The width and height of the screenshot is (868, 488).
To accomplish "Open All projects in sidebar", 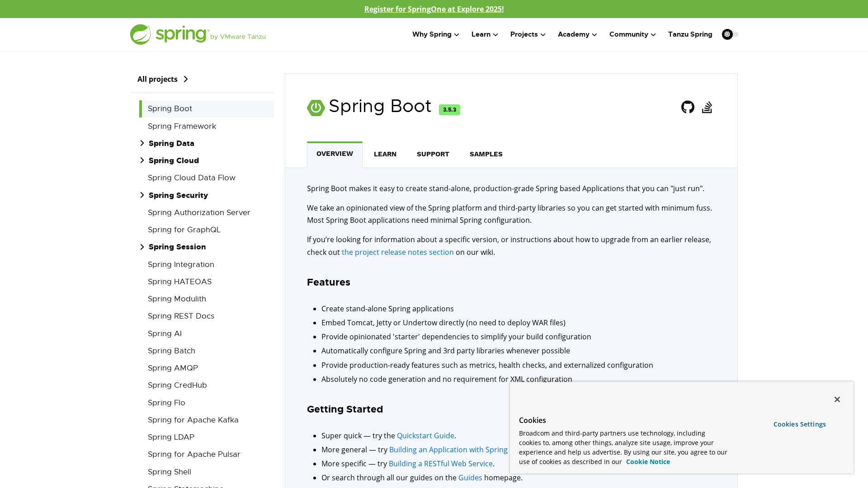I will (163, 79).
